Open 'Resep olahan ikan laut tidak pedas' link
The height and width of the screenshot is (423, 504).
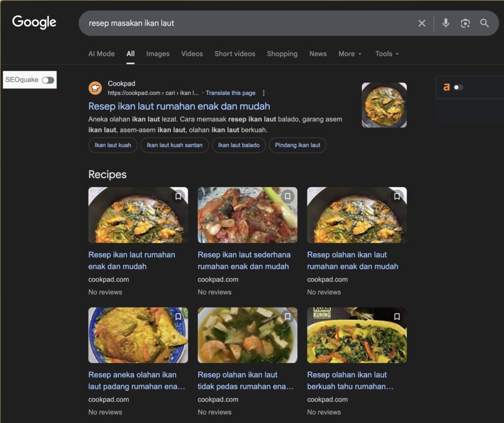coord(246,381)
